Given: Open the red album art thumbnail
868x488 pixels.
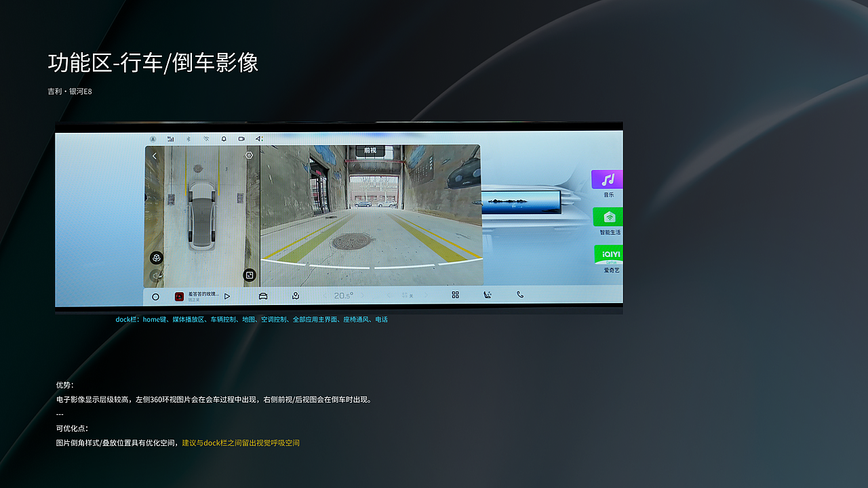Looking at the screenshot, I should (x=179, y=296).
